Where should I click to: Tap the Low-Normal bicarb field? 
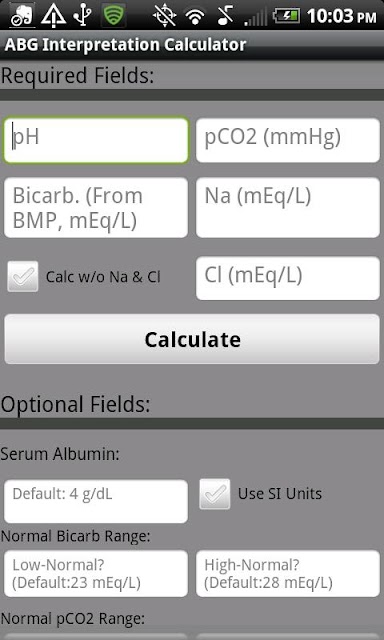tap(96, 574)
